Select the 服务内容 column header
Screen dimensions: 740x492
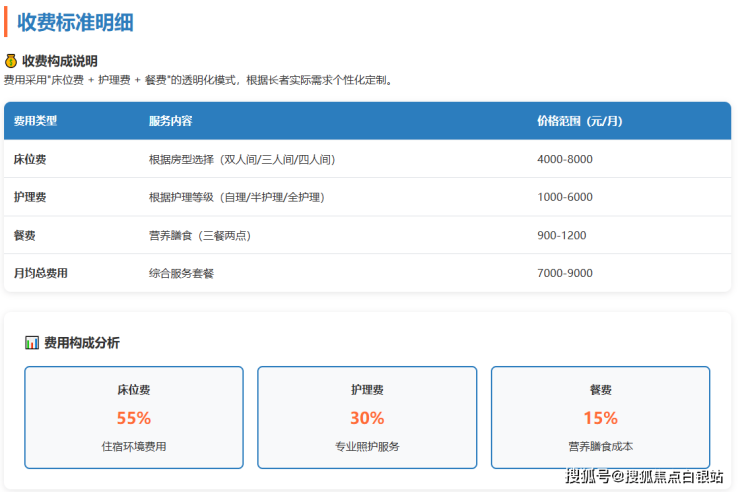tap(170, 121)
